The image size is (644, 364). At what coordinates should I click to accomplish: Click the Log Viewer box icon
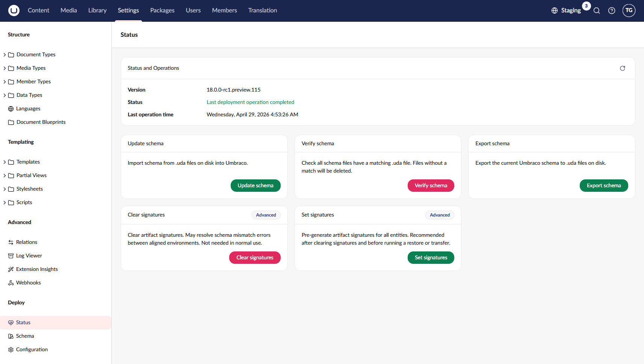coord(11,256)
